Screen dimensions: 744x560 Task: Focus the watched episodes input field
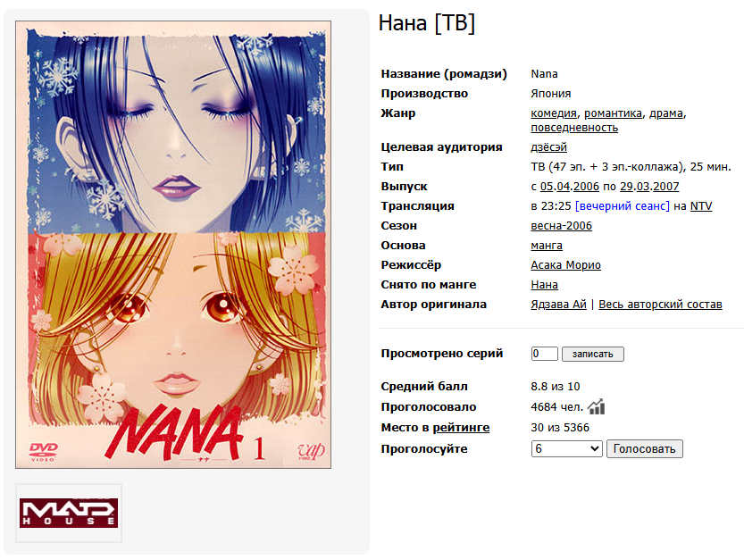point(544,354)
